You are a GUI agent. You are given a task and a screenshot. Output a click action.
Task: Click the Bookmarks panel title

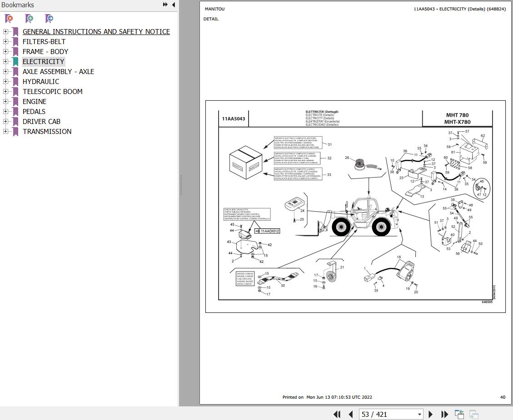coord(18,5)
